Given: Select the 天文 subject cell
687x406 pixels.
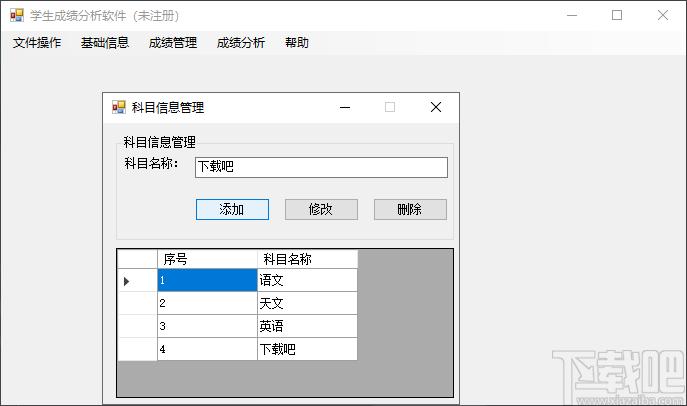Looking at the screenshot, I should pyautogui.click(x=308, y=303).
